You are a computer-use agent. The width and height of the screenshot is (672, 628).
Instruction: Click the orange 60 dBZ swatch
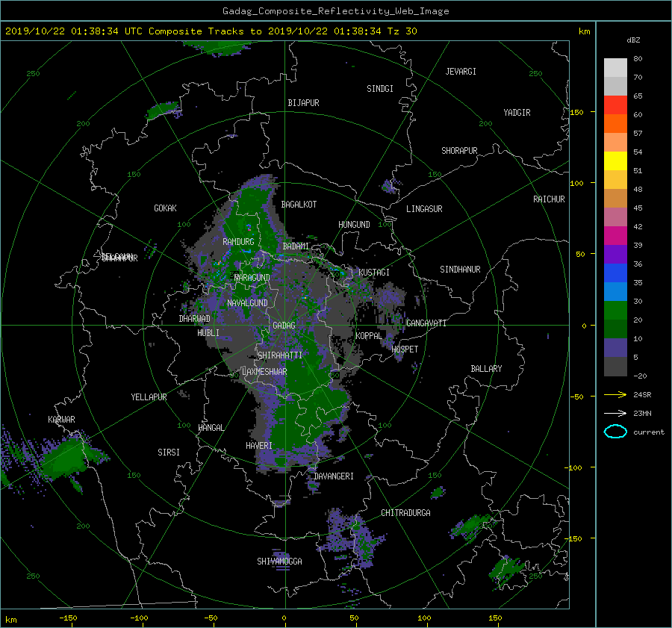tap(615, 123)
